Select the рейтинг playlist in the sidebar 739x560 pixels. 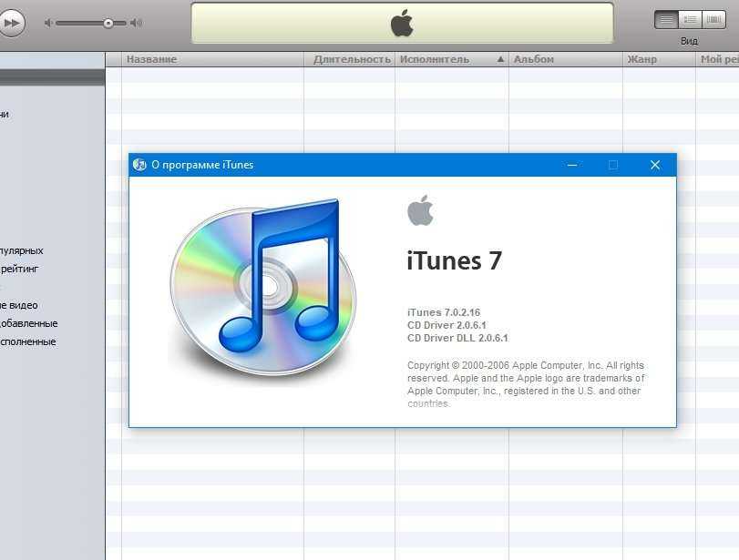(19, 269)
